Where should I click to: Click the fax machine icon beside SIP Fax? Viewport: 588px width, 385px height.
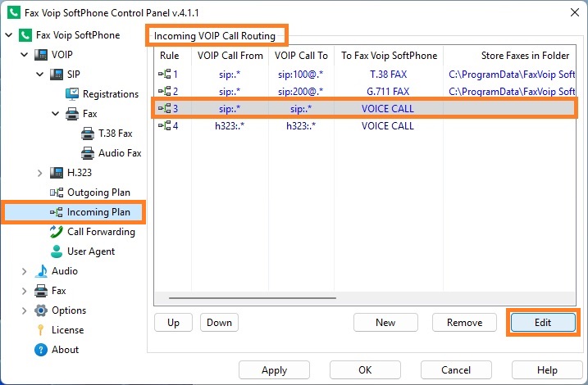tap(72, 114)
